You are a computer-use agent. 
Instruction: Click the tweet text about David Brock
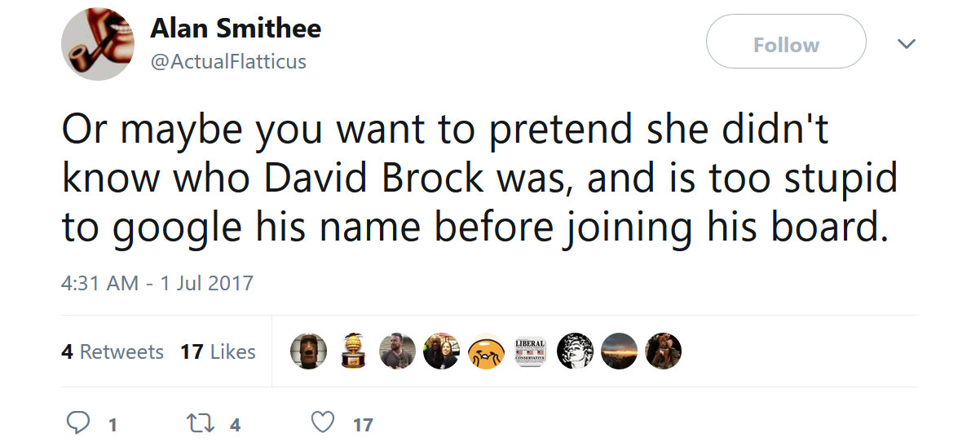(479, 179)
